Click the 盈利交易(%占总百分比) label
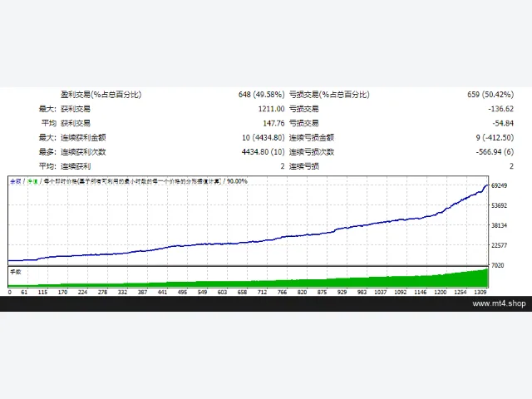 pyautogui.click(x=101, y=95)
